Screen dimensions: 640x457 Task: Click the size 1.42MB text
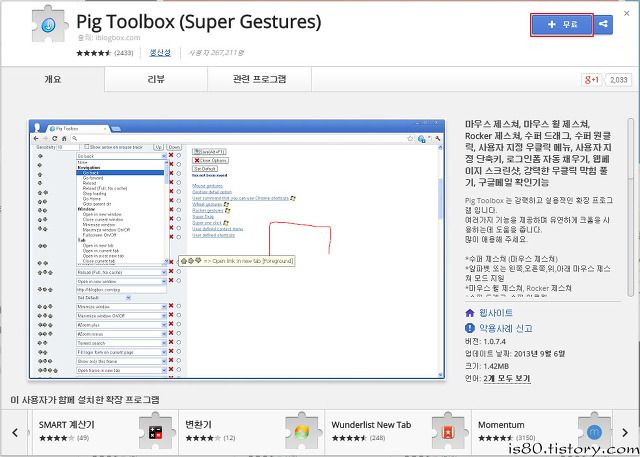[x=487, y=366]
